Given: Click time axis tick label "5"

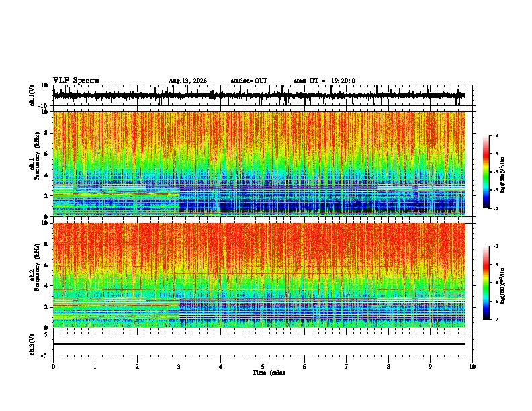Looking at the screenshot, I should (263, 367).
